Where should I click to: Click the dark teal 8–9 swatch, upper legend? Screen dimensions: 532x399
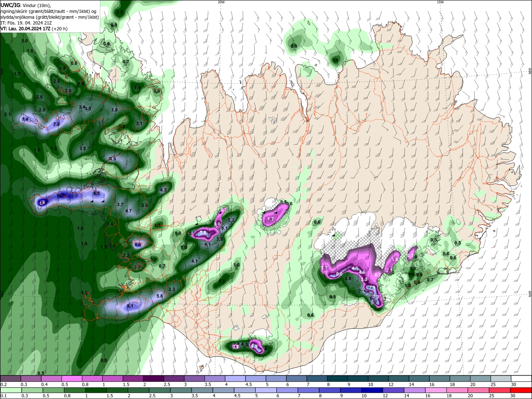[337, 379]
